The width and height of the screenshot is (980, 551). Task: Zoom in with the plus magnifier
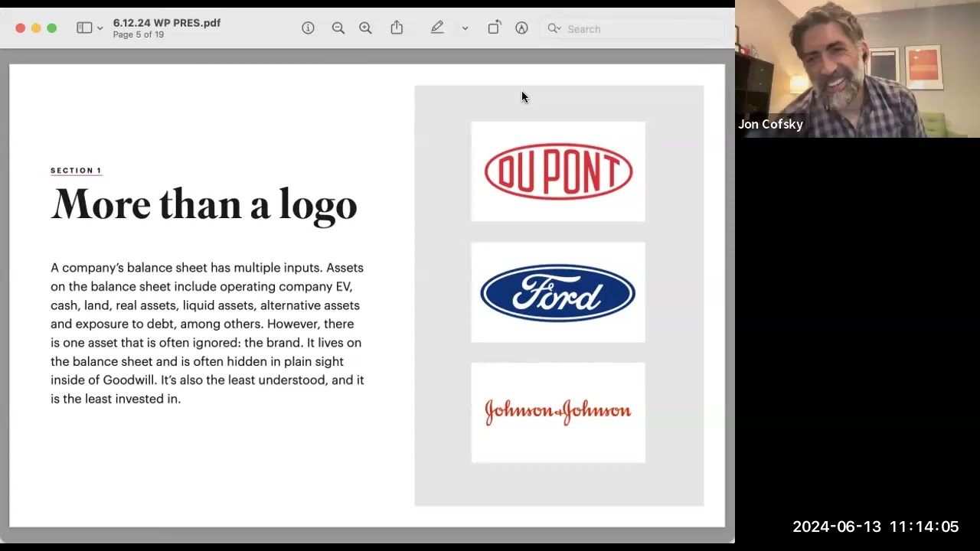(x=365, y=28)
